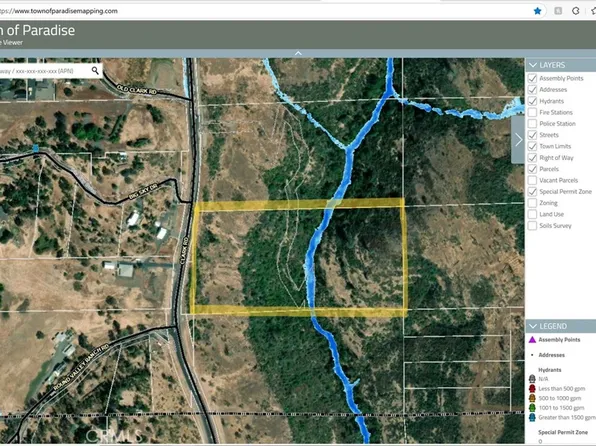Screen dimensions: 596x446
Task: Click the purple Assembly Points legend triangle
Action: click(x=532, y=340)
